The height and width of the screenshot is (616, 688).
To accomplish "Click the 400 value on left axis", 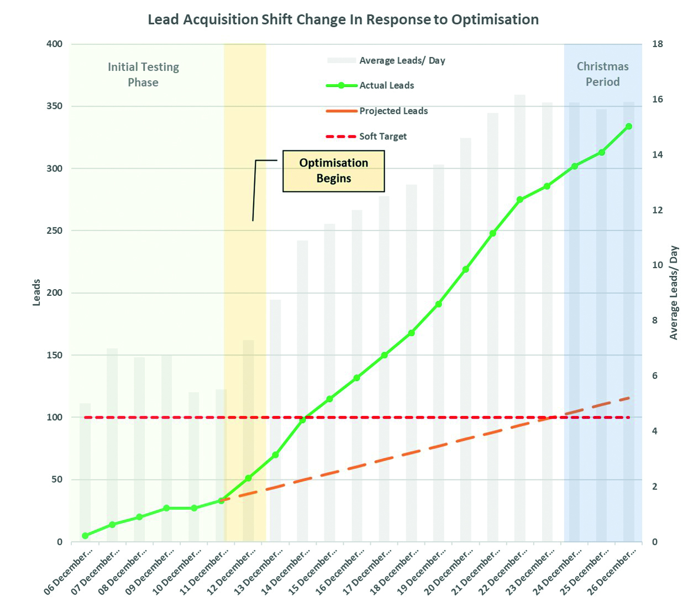I will [x=54, y=44].
